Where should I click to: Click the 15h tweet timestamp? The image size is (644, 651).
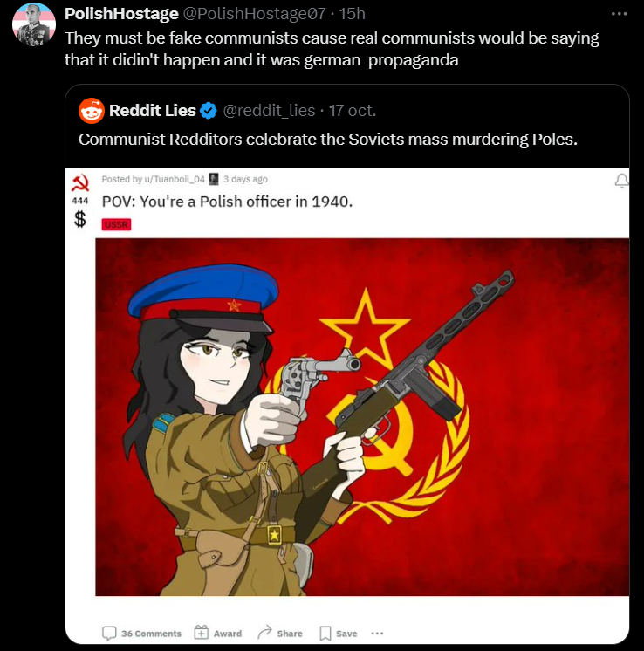(x=352, y=14)
